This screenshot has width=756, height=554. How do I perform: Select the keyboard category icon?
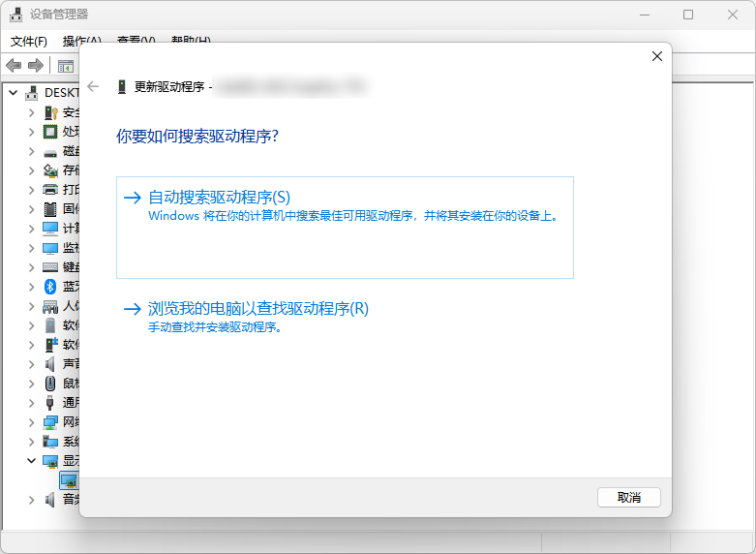click(x=50, y=267)
